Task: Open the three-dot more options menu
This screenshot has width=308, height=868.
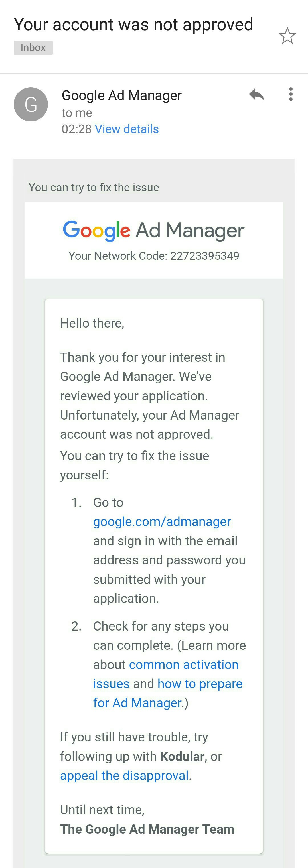Action: pos(291,94)
